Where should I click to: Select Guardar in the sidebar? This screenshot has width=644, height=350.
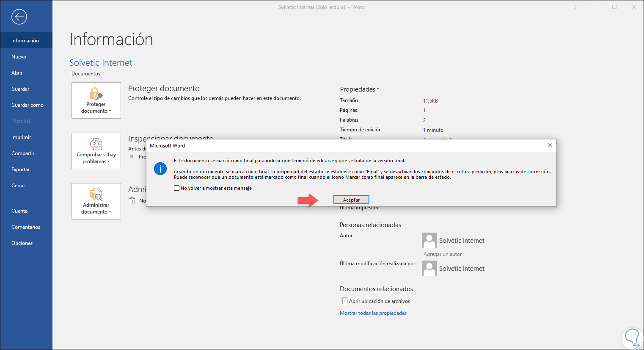[x=26, y=89]
